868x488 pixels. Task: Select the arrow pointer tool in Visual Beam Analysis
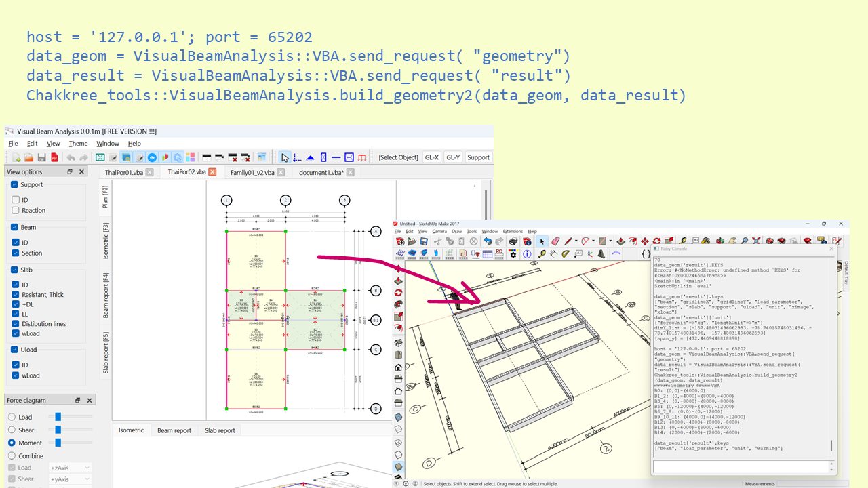[x=285, y=157]
